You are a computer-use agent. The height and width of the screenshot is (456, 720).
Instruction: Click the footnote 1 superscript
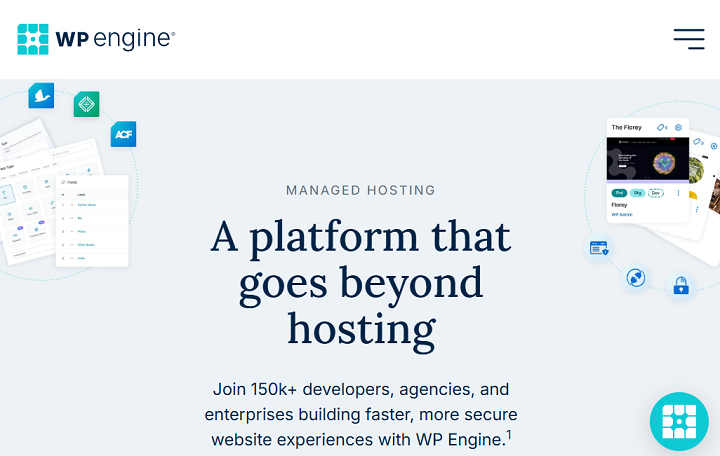click(x=509, y=433)
